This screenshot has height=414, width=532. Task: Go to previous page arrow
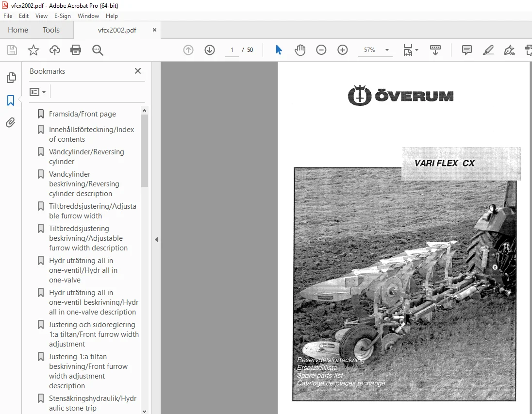[188, 50]
